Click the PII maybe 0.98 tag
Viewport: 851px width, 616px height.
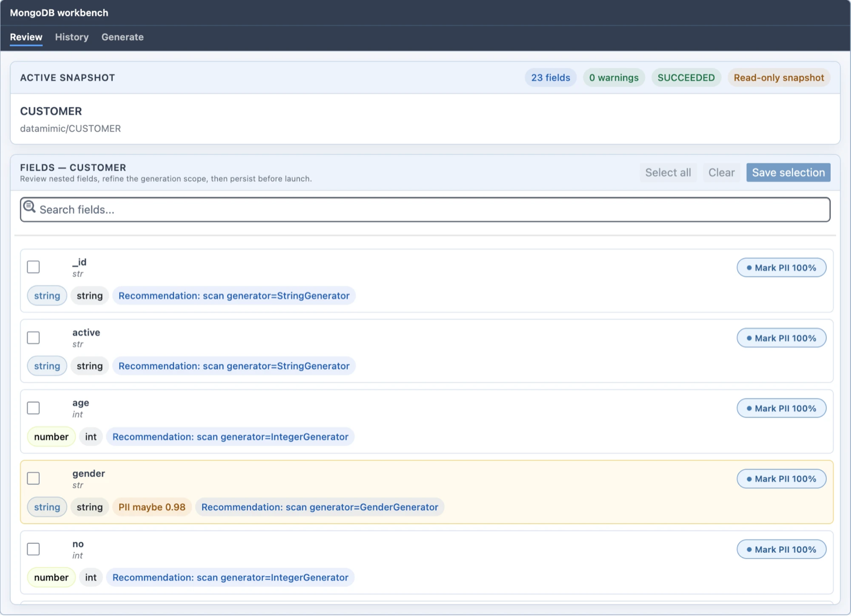click(x=152, y=507)
